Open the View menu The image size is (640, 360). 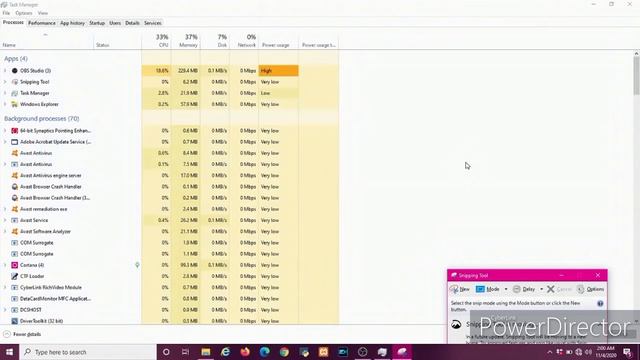(42, 13)
